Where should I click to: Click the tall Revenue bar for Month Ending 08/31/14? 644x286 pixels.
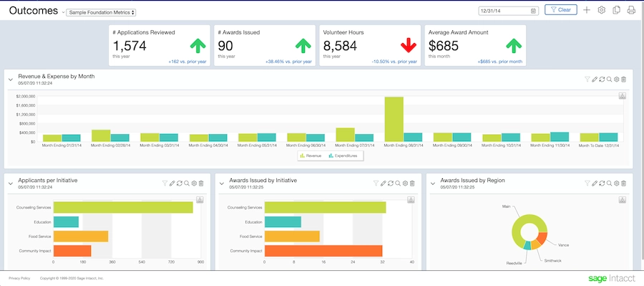[394, 119]
